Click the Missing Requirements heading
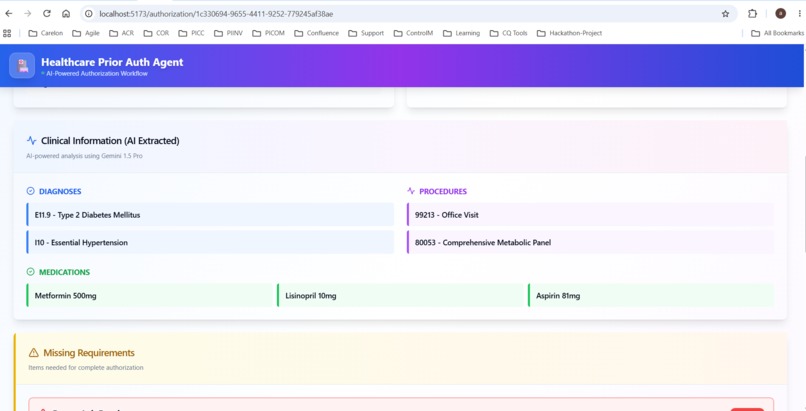 click(x=89, y=352)
